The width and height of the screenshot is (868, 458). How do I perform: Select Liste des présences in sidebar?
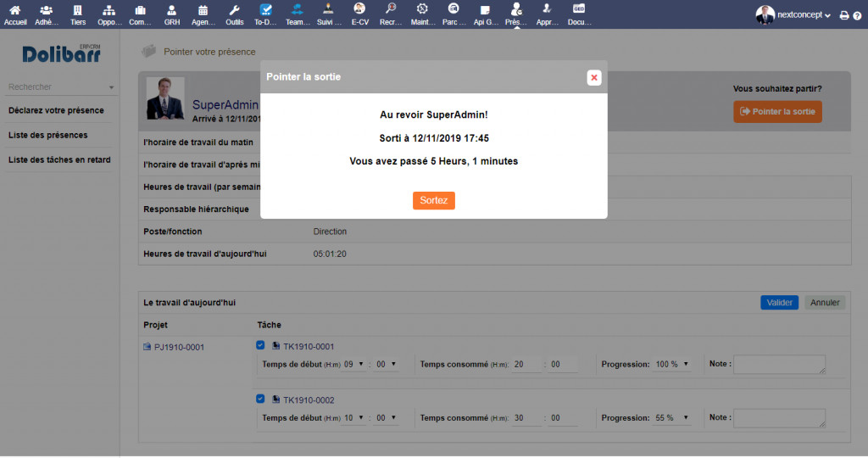coord(47,135)
